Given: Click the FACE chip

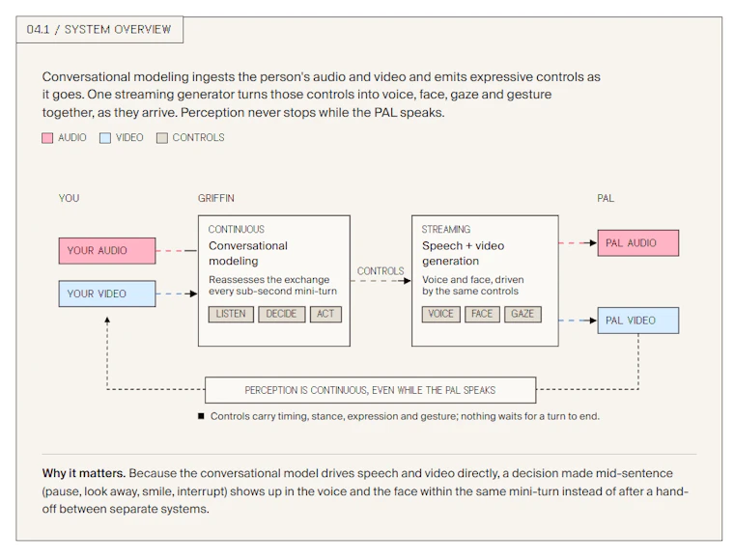Looking at the screenshot, I should 482,314.
